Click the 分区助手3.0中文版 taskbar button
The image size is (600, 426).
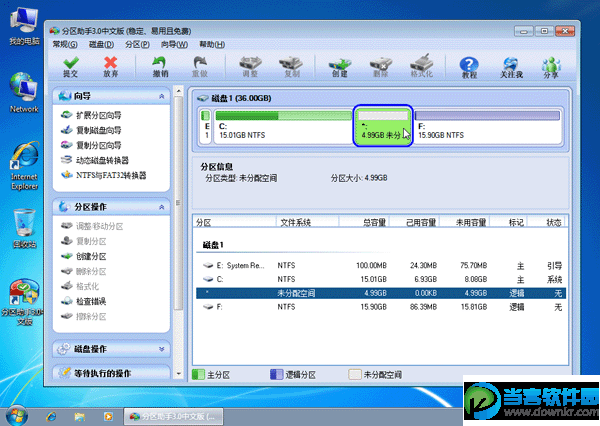173,416
